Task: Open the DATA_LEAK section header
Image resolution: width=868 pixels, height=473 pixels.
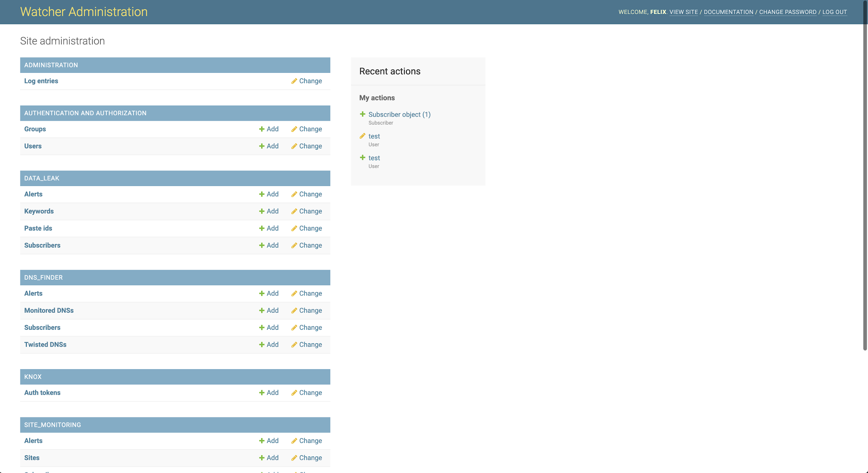Action: [42, 178]
